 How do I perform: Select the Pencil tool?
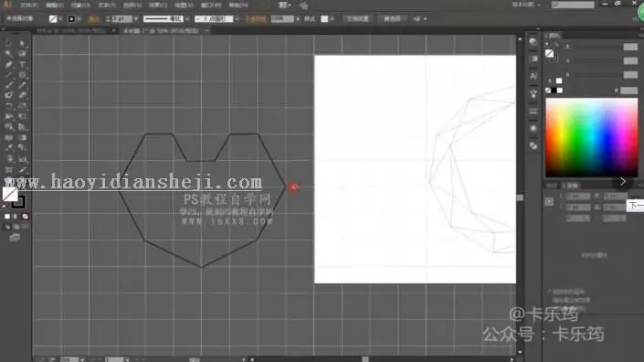[22, 85]
